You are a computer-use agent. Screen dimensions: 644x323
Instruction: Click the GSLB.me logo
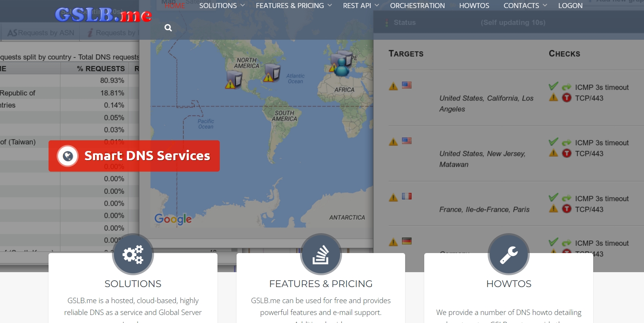pyautogui.click(x=103, y=15)
